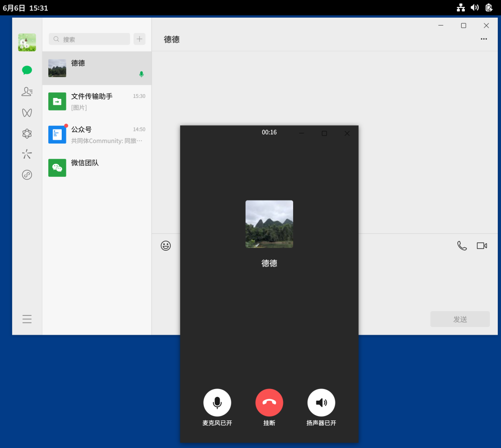Open the Moments aperture icon in the sidebar
Image resolution: width=501 pixels, height=448 pixels.
tap(27, 134)
